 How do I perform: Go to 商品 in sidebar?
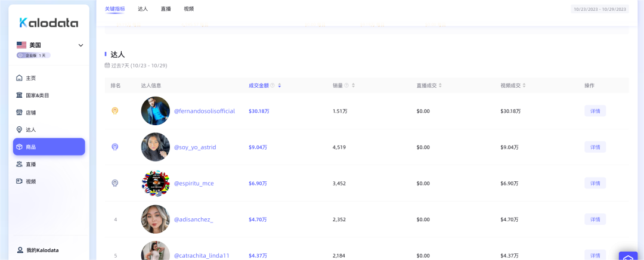pos(49,147)
